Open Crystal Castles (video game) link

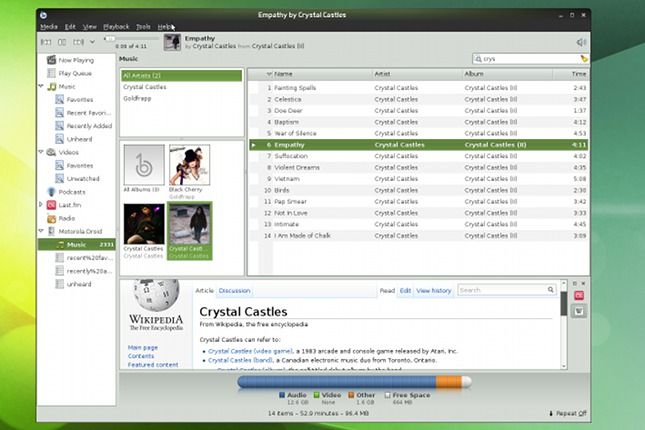(x=250, y=351)
